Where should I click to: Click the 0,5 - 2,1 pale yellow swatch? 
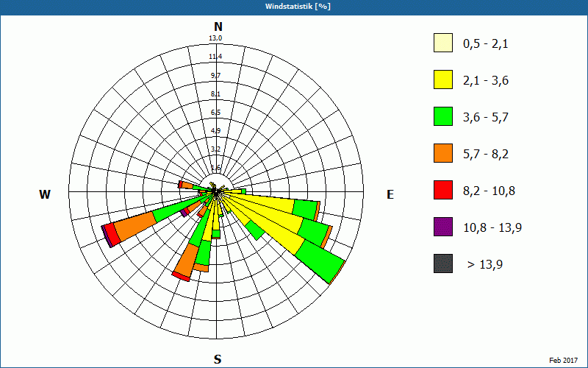coord(443,43)
